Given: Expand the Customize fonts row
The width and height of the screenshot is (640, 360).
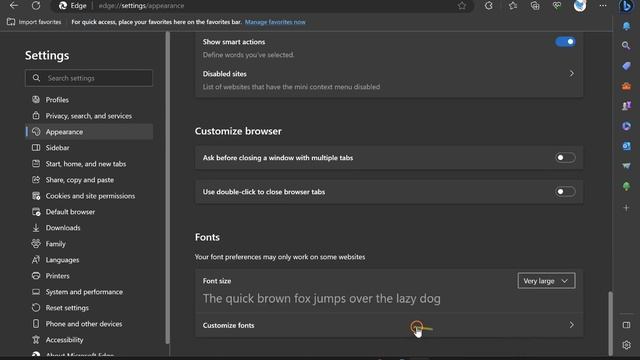Looking at the screenshot, I should click(x=389, y=325).
